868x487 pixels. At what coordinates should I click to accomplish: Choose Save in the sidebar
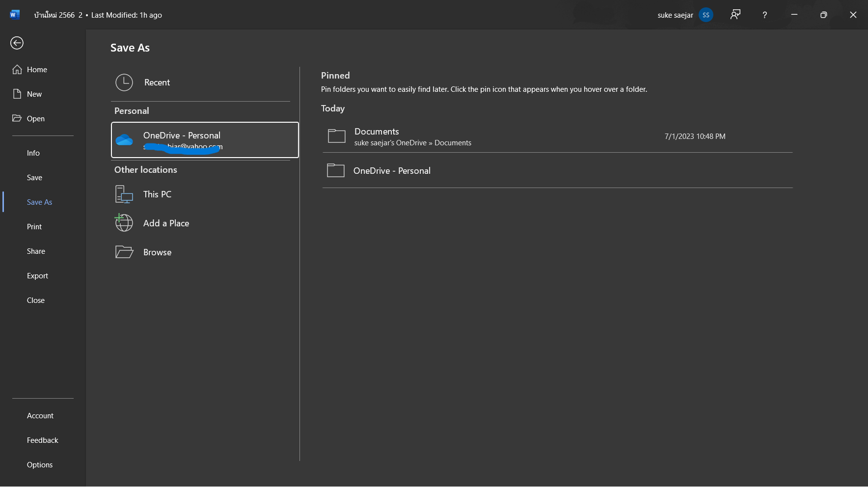[34, 178]
